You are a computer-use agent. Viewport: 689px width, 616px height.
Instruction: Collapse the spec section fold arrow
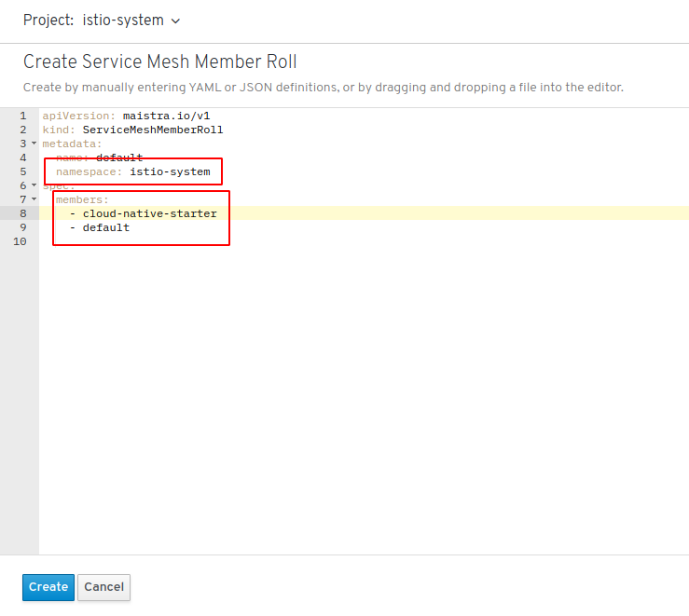(x=34, y=185)
